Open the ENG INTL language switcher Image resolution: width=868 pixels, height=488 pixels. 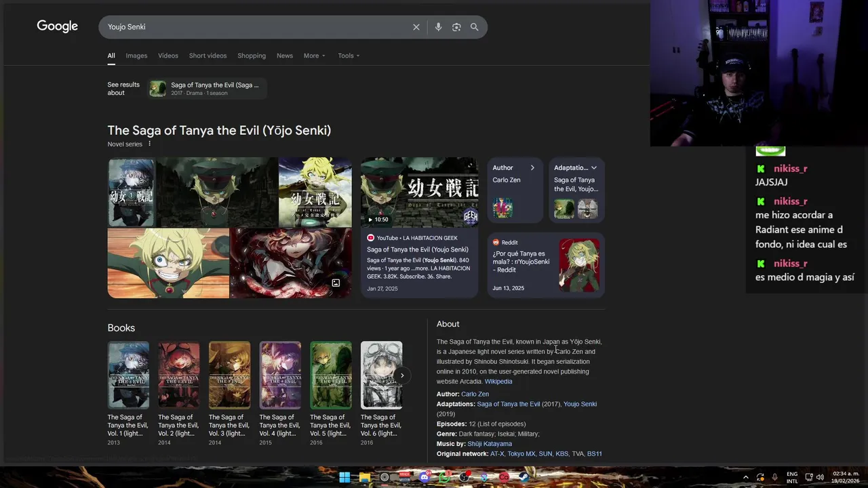(792, 477)
